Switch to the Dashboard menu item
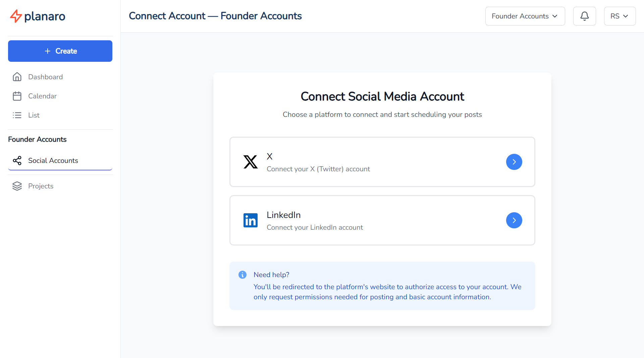This screenshot has height=358, width=644. 45,77
